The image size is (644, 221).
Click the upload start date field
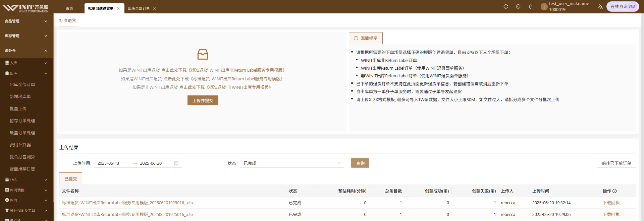[x=113, y=163]
